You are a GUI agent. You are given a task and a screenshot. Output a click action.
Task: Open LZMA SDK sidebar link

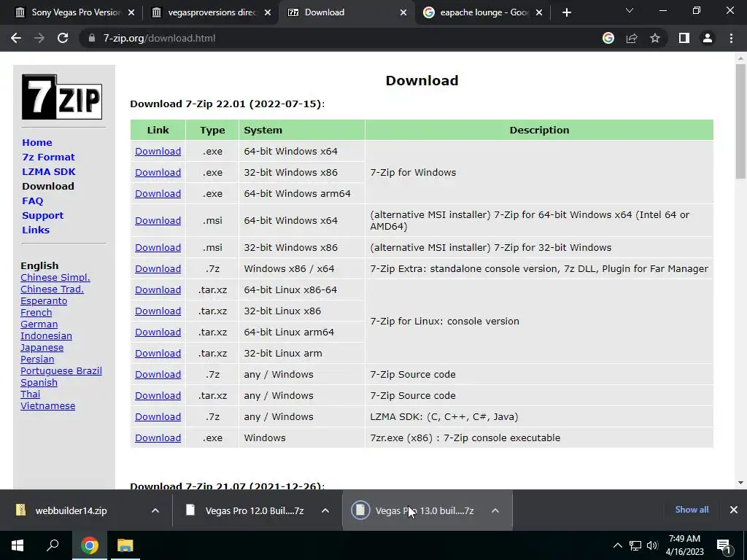click(x=49, y=171)
